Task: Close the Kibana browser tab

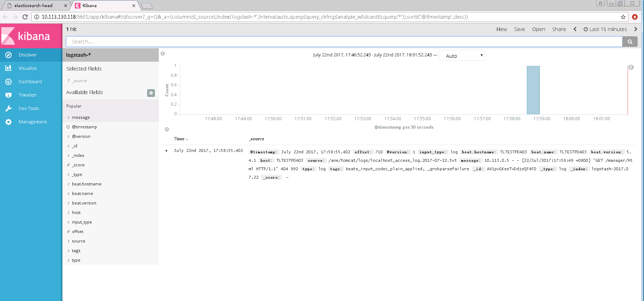Action: pos(134,6)
